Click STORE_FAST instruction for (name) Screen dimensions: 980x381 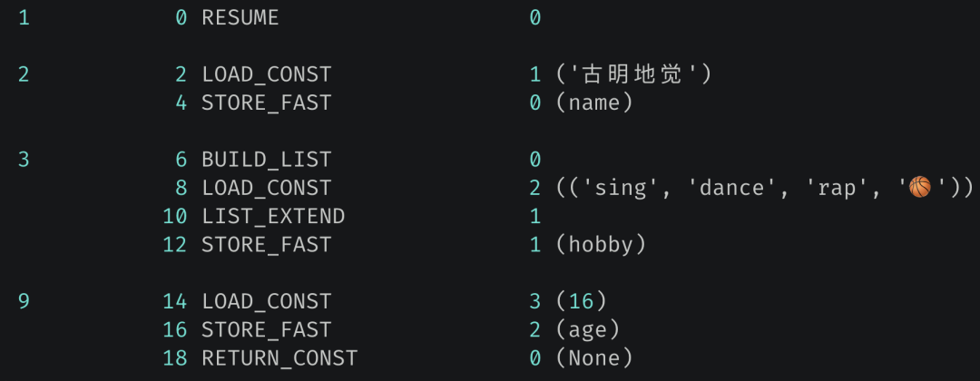point(266,103)
